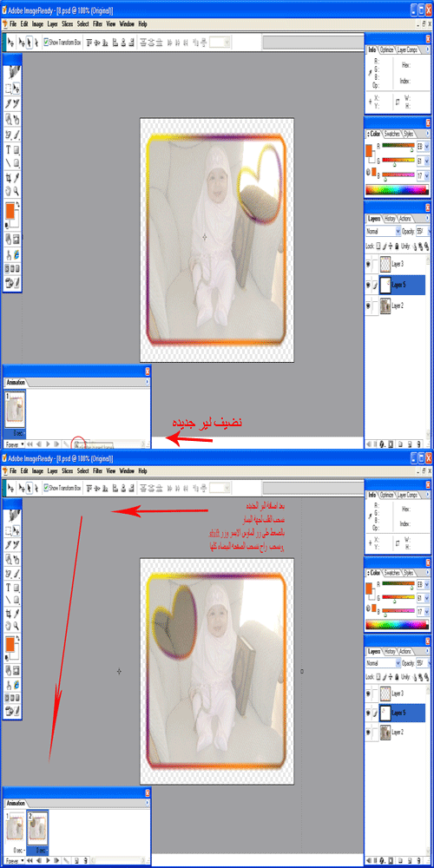The height and width of the screenshot is (868, 434).
Task: Open the Forever looping dropdown in the lower Animation panel
Action: point(14,861)
